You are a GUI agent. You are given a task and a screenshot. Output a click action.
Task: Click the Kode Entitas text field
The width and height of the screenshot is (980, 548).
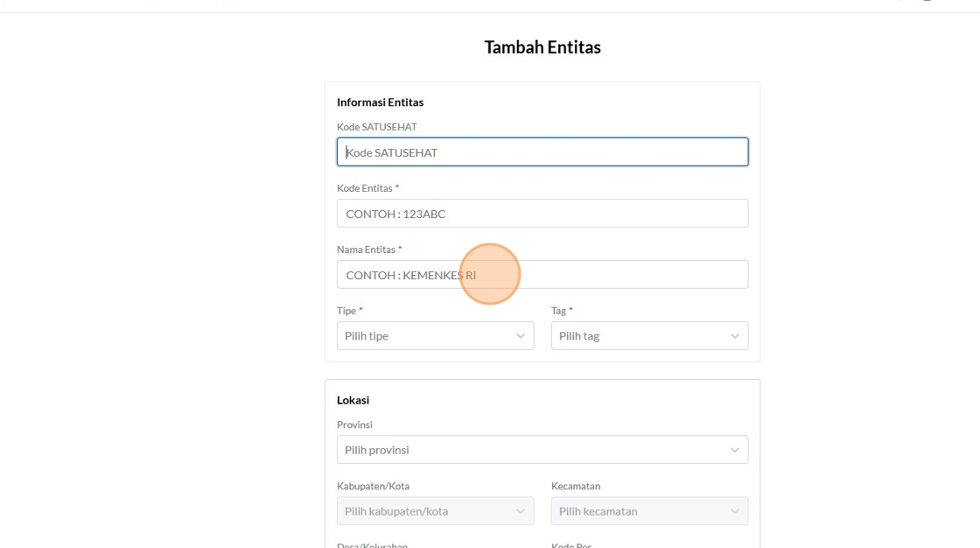[542, 214]
